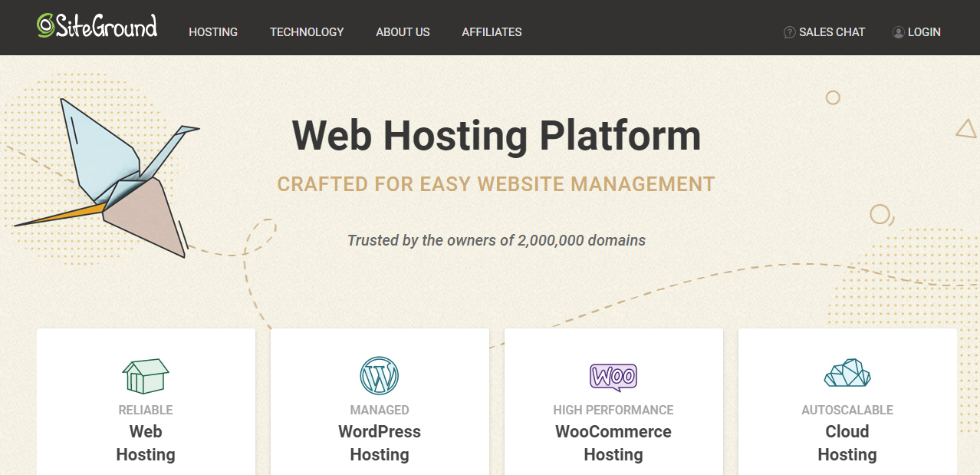Image resolution: width=980 pixels, height=475 pixels.
Task: Open the WordPress Hosting card title
Action: tap(380, 443)
